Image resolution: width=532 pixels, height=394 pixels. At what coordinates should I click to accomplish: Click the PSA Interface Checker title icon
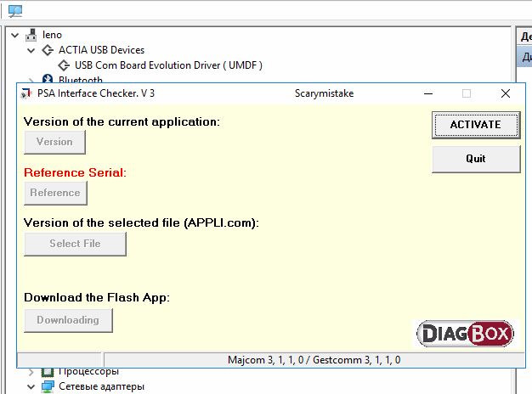point(26,93)
